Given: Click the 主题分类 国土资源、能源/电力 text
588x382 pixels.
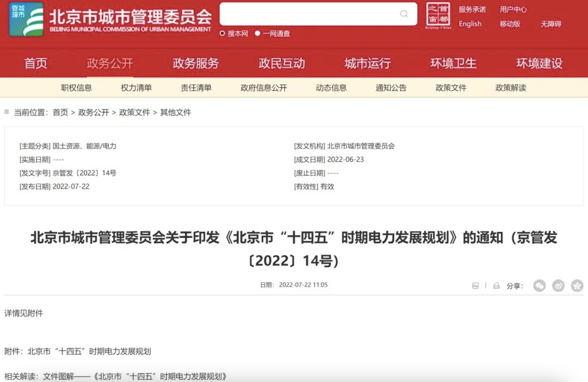Looking at the screenshot, I should point(68,146).
